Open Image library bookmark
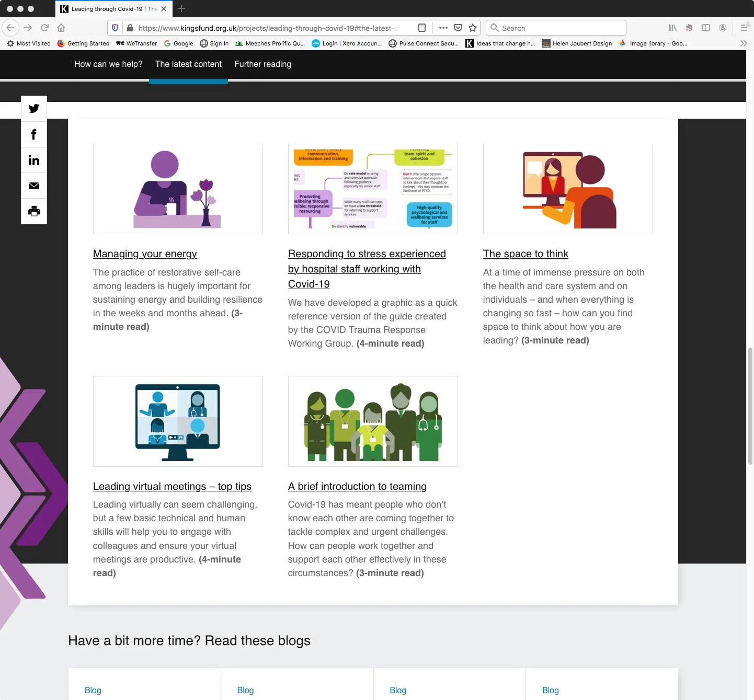 click(x=654, y=43)
